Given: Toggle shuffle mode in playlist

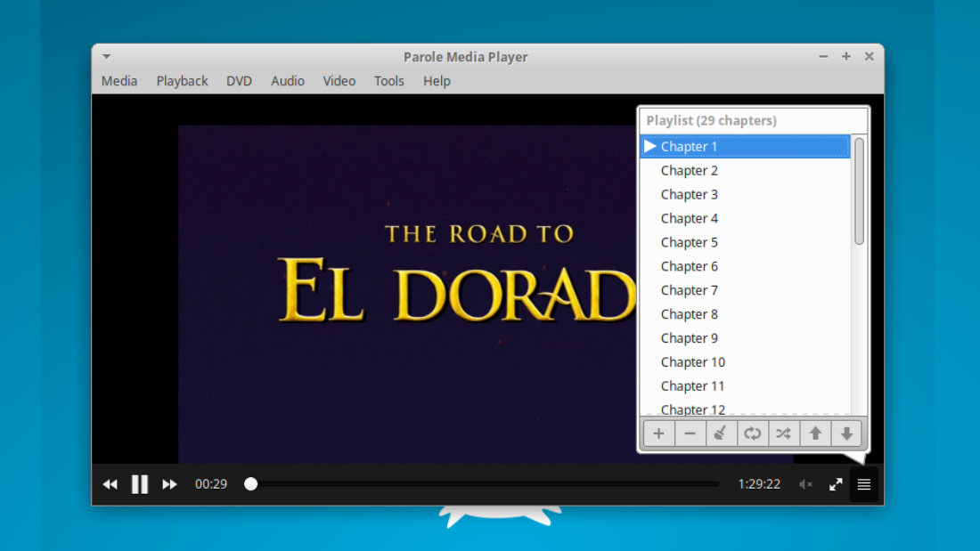Looking at the screenshot, I should pyautogui.click(x=783, y=434).
